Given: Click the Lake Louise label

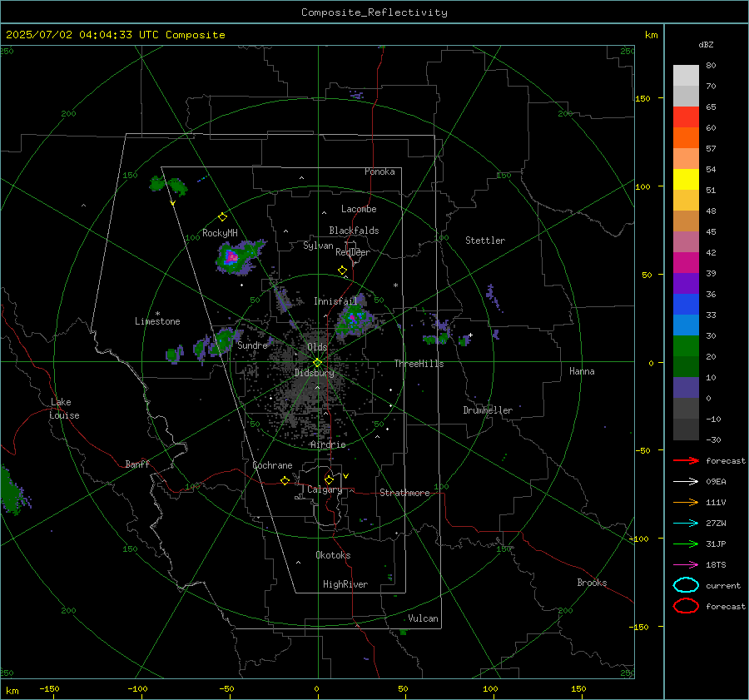Looking at the screenshot, I should click(x=64, y=409).
